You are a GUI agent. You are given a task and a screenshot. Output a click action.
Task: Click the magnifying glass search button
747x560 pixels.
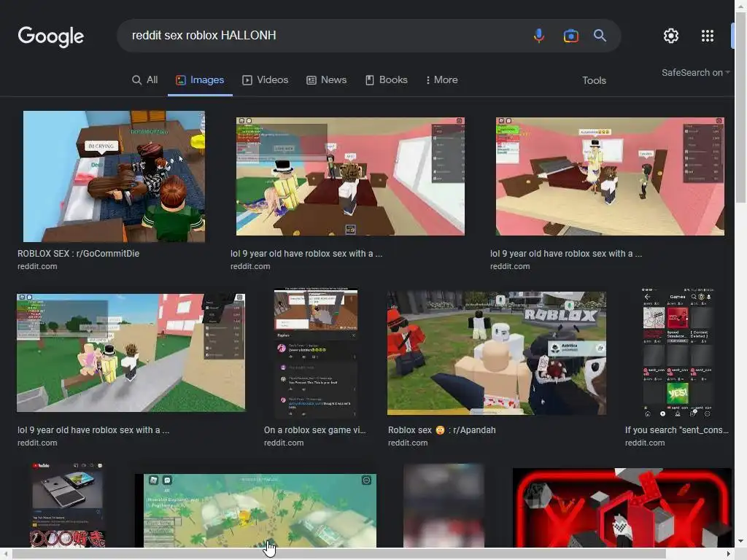point(600,36)
